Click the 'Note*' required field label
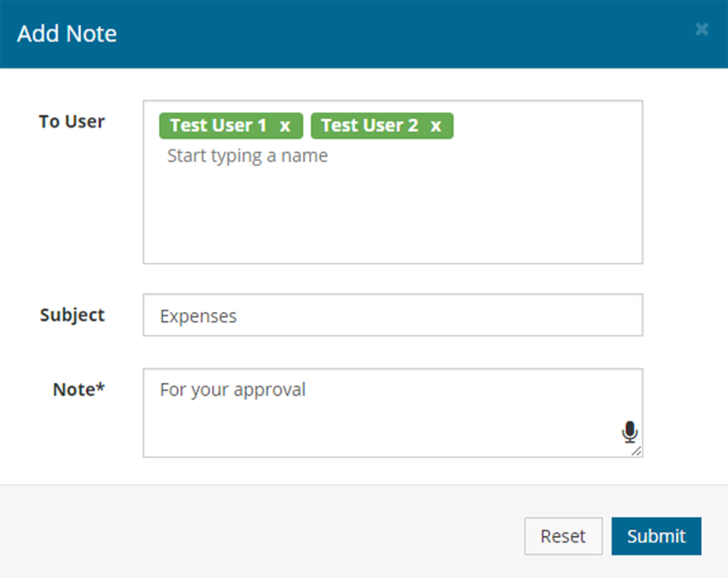Viewport: 728px width, 578px height. click(x=79, y=390)
